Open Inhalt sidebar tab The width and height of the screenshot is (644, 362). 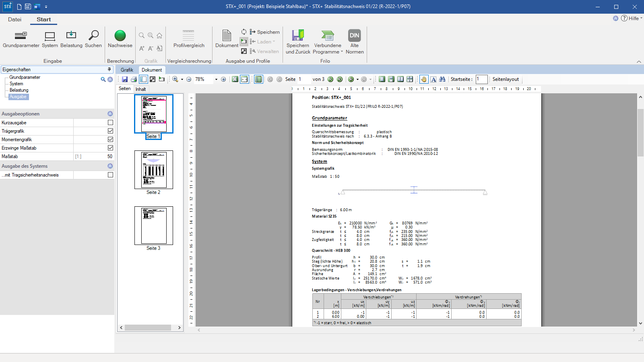tap(141, 89)
